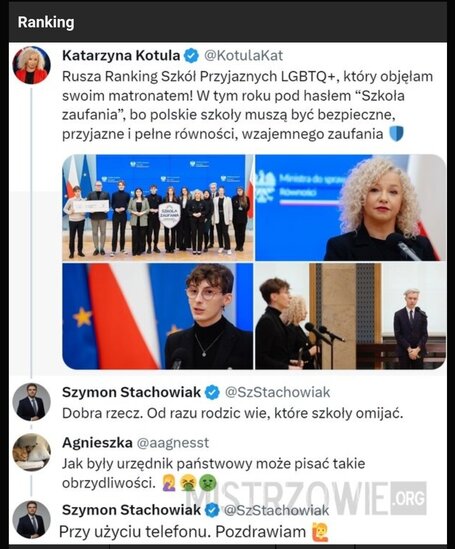Click Katarzyna Kotula display name
The height and width of the screenshot is (549, 455).
click(121, 56)
